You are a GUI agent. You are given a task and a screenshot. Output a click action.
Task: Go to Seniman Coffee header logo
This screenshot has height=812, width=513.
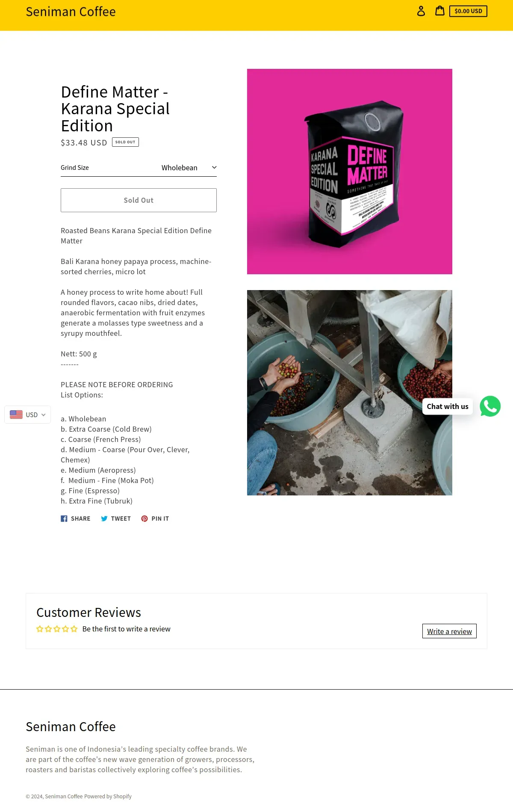coord(71,12)
